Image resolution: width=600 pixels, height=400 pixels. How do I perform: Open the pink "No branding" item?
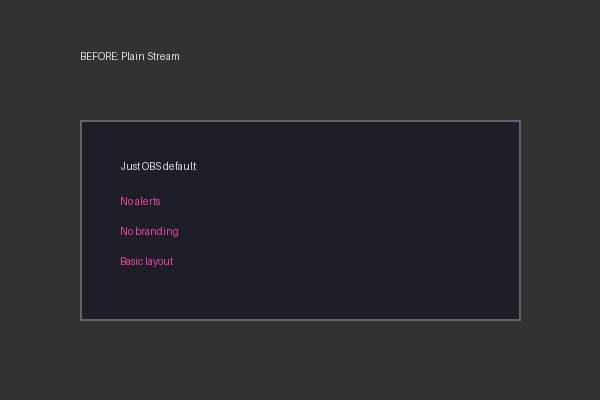[149, 231]
